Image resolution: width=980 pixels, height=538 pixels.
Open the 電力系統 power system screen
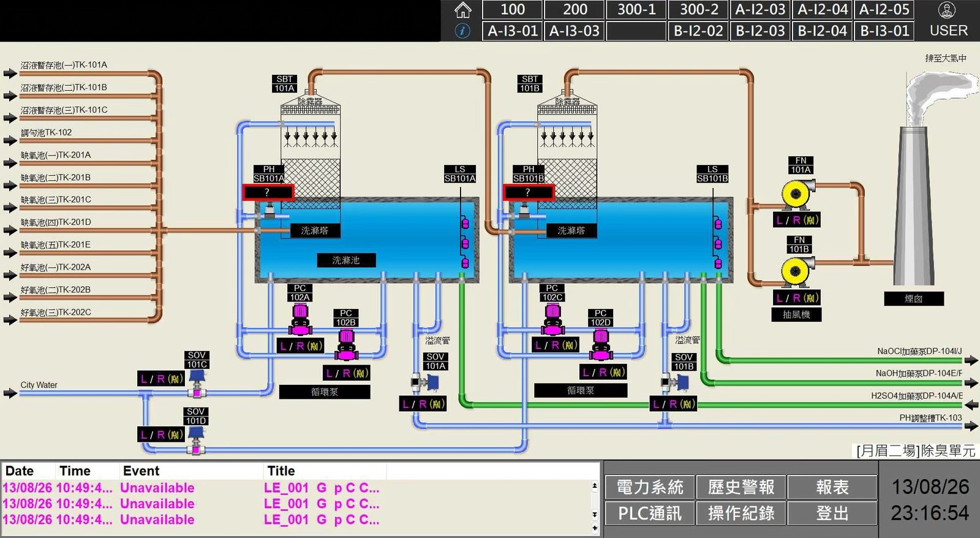[x=649, y=487]
